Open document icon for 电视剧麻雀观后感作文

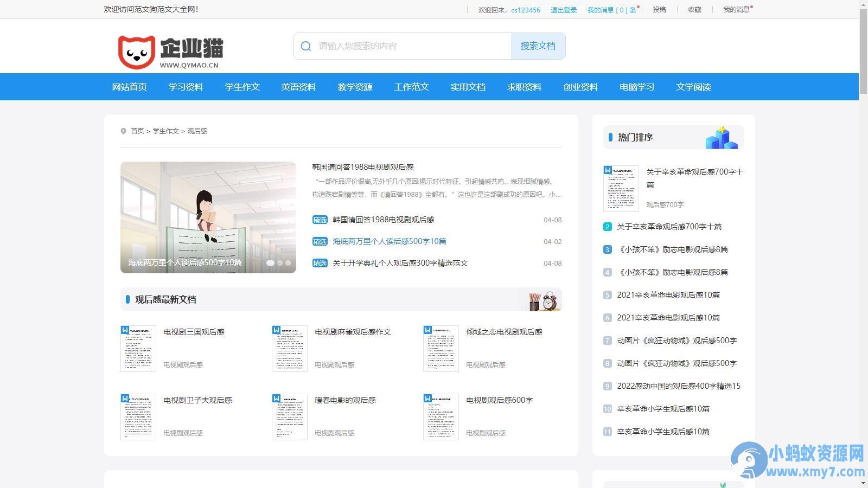290,349
